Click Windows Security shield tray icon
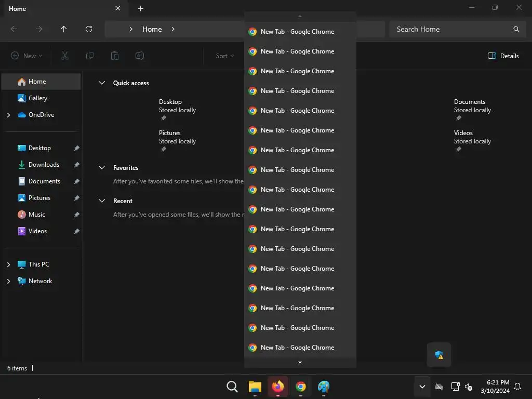532x399 pixels. click(439, 355)
